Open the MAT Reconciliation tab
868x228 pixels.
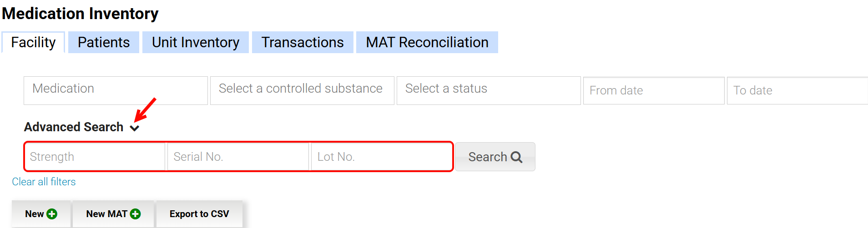tap(427, 42)
